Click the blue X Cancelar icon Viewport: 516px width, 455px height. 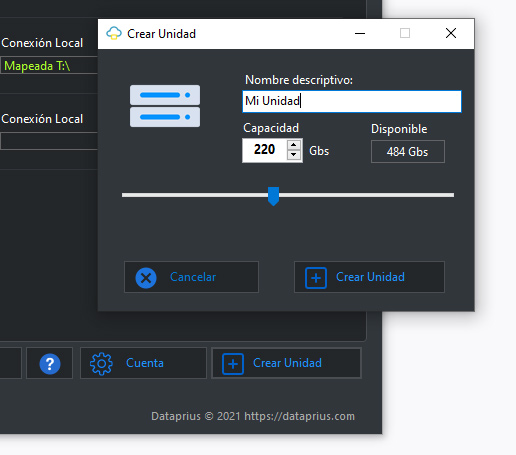[x=146, y=278]
